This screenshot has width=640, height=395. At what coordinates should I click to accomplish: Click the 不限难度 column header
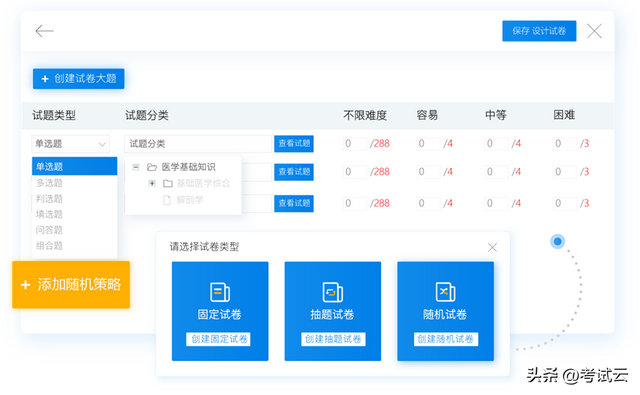pyautogui.click(x=365, y=115)
